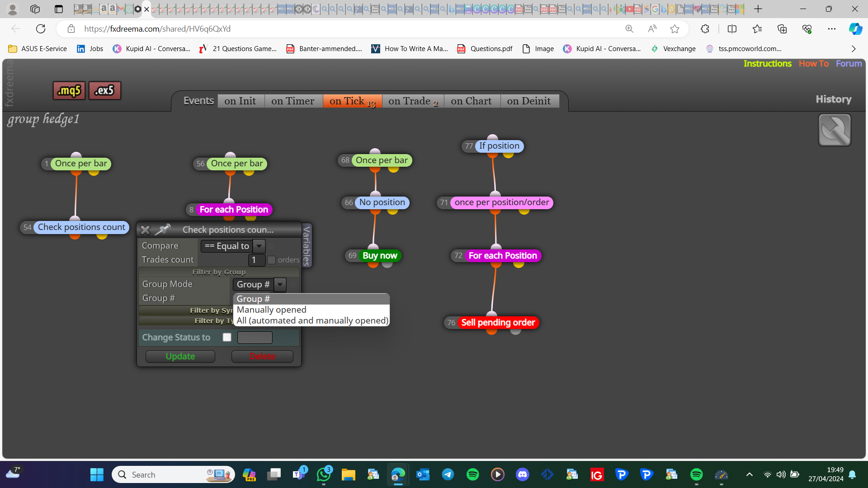
Task: Expand the Compare Equal to dropdown
Action: (x=259, y=246)
